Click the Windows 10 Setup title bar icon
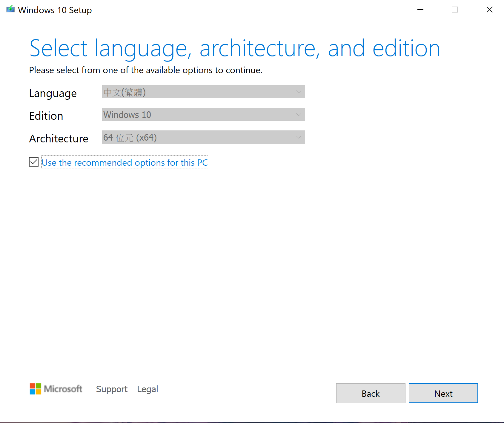The image size is (504, 423). pos(10,9)
